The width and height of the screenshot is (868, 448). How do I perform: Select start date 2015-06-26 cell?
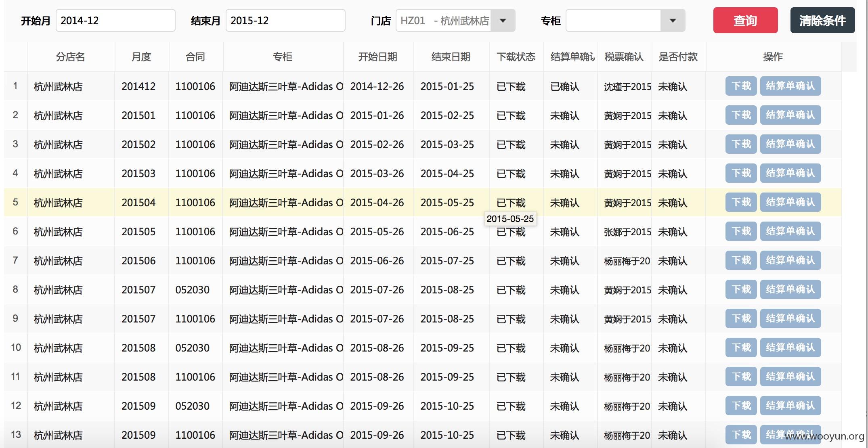click(378, 261)
